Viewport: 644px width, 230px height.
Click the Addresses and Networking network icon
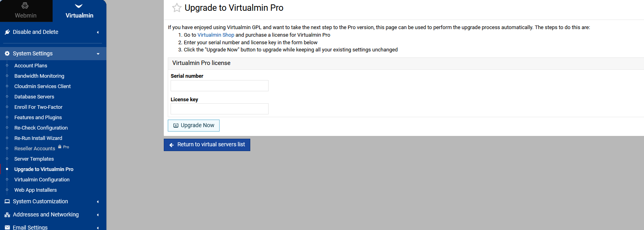7,214
